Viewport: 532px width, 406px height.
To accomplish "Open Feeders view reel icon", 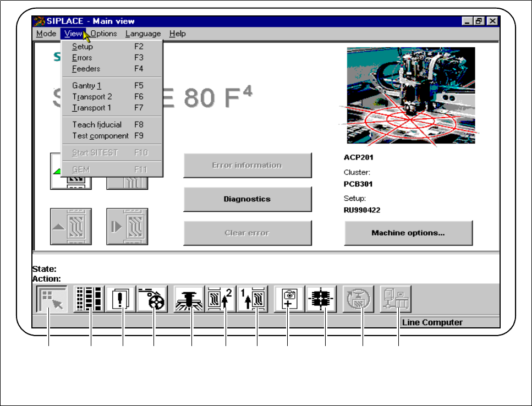I will click(153, 300).
